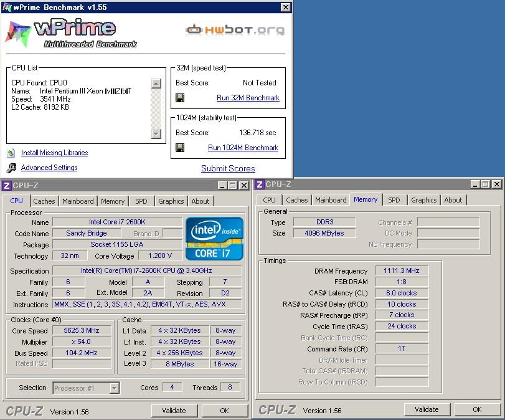Image resolution: width=505 pixels, height=420 pixels.
Task: Minimize the left CPU-Z window
Action: pos(222,185)
